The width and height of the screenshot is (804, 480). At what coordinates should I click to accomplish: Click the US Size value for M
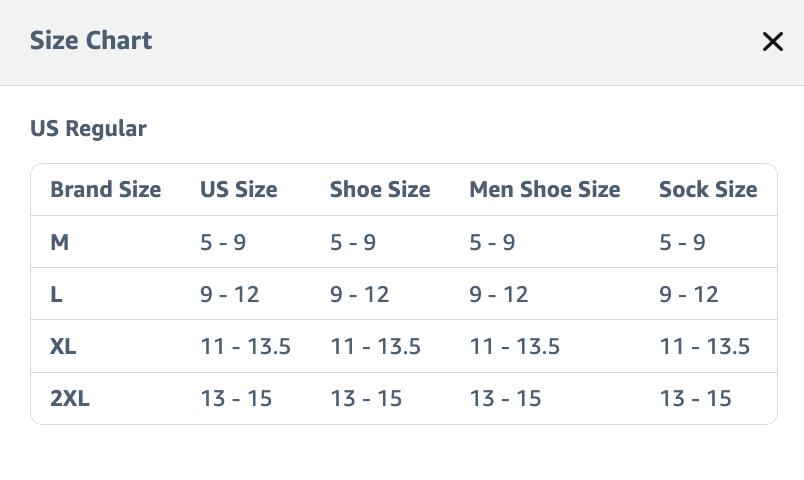point(223,242)
